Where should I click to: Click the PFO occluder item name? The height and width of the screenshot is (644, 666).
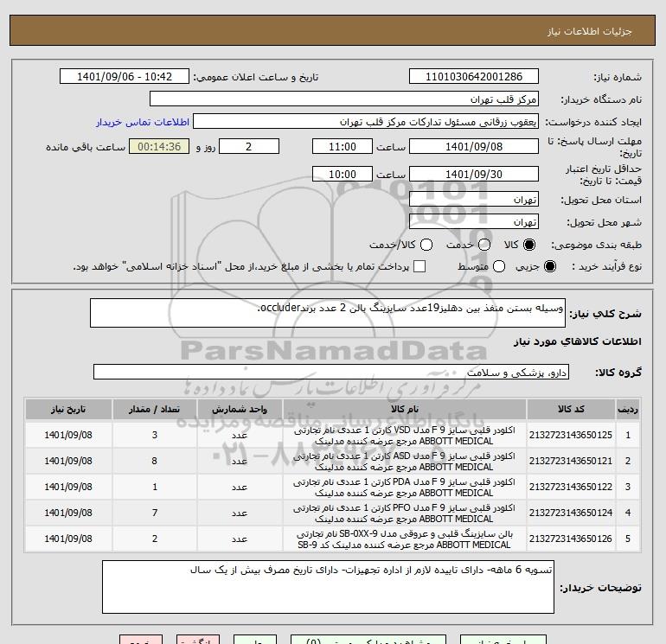[x=405, y=513]
